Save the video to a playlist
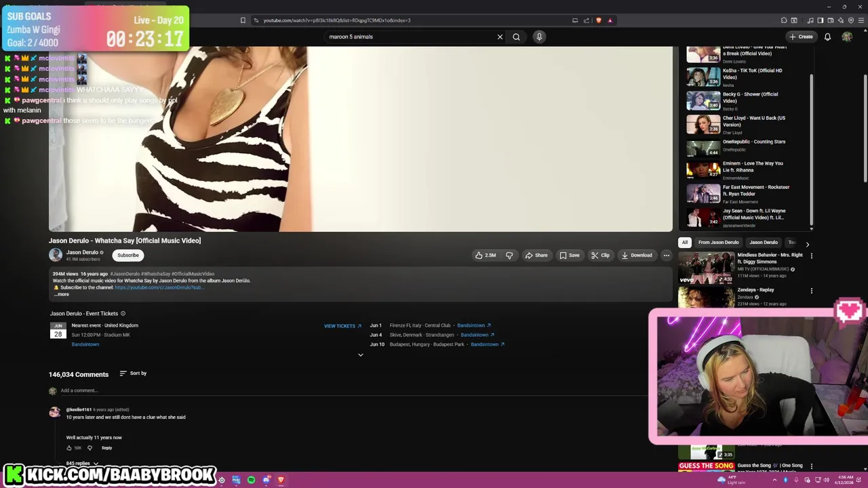The height and width of the screenshot is (488, 868). pos(569,256)
